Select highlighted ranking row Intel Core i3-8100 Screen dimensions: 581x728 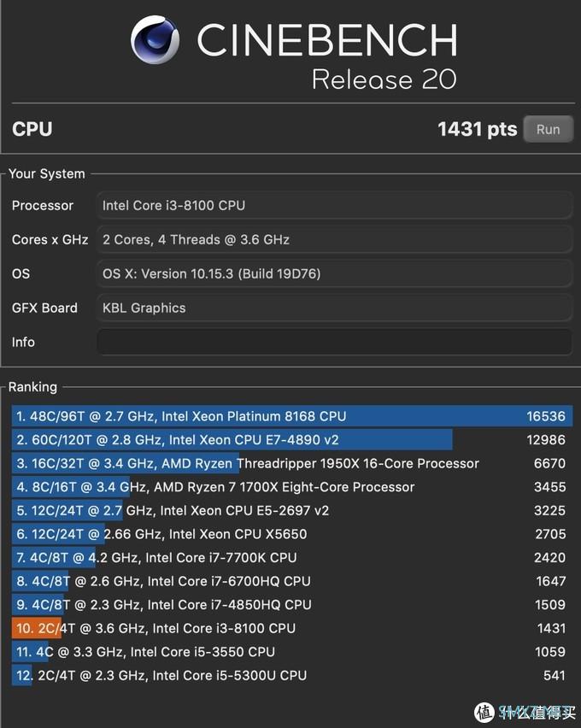292,629
